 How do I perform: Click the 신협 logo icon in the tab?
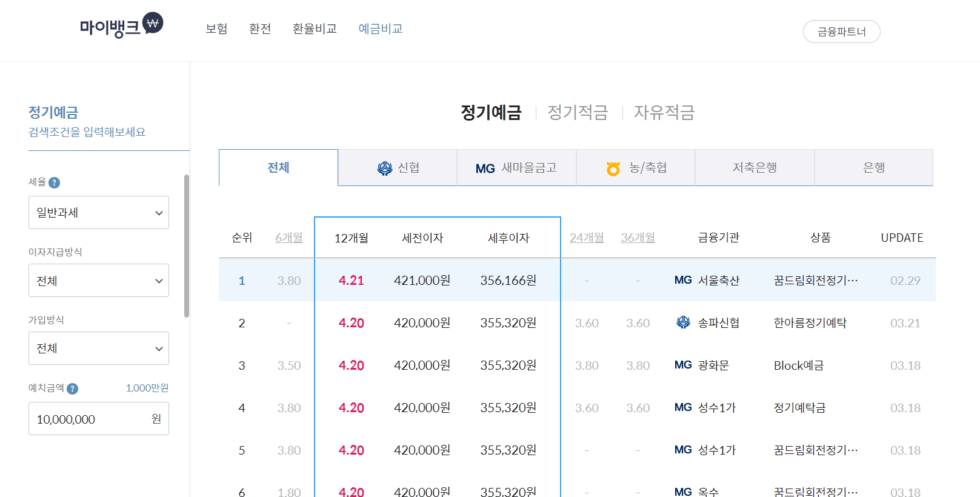385,168
